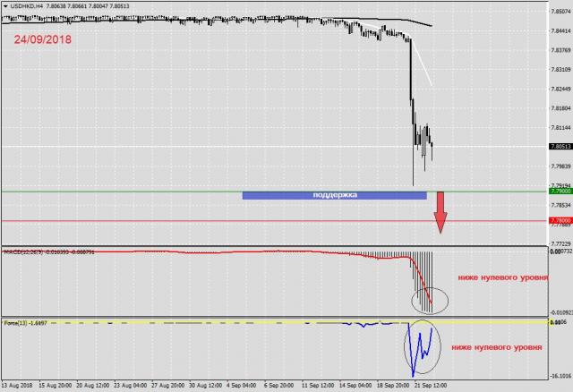Click the 21 Sep 12:00 time axis label

tap(431, 386)
